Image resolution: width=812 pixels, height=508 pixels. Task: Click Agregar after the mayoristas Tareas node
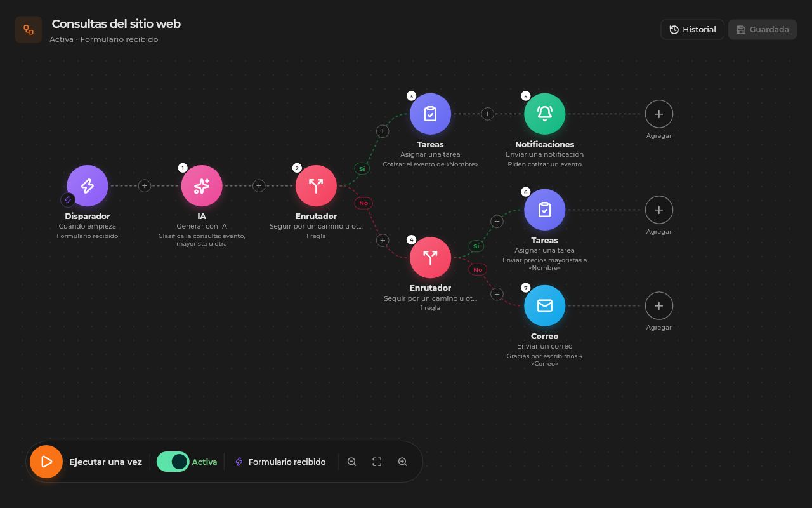659,210
